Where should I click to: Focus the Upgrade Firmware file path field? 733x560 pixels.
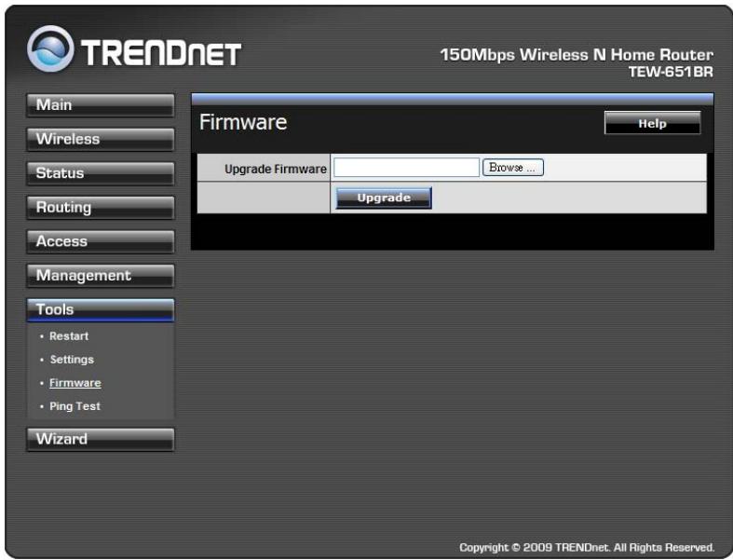pyautogui.click(x=407, y=168)
